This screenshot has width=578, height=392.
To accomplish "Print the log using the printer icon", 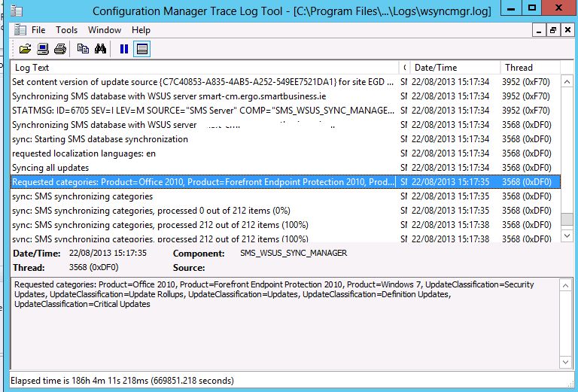I will tap(60, 49).
